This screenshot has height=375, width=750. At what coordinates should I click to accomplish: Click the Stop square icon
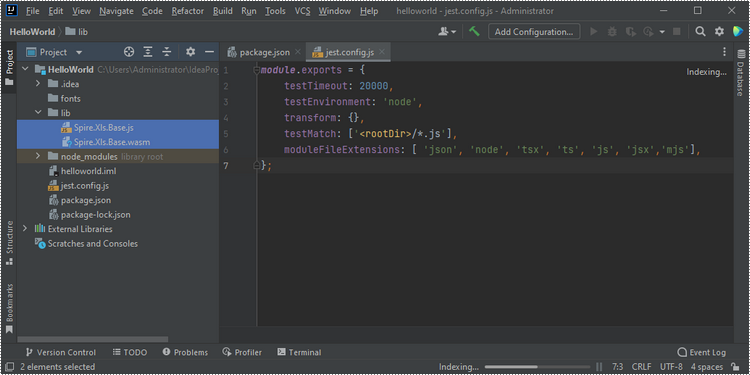[x=677, y=32]
